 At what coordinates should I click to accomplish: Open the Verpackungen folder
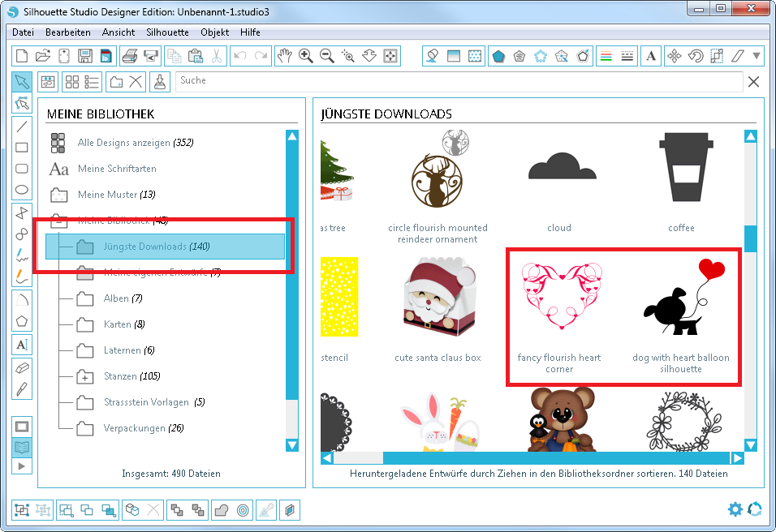click(x=134, y=428)
